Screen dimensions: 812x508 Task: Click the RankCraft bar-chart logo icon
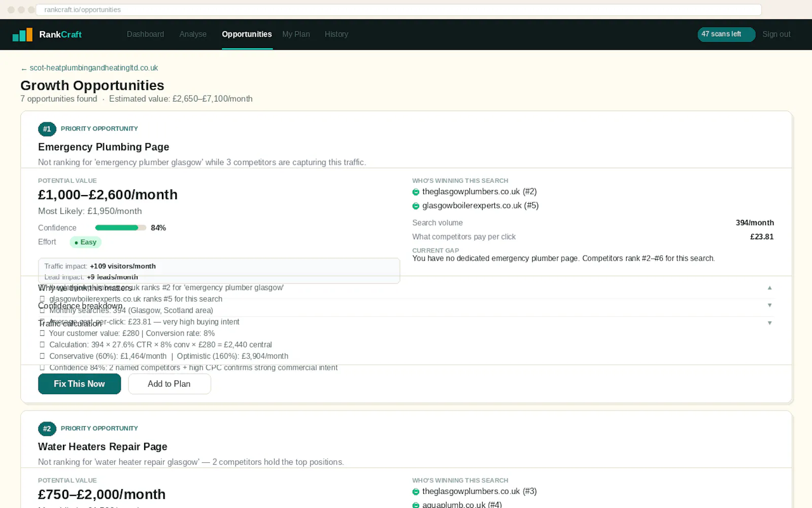(x=22, y=35)
